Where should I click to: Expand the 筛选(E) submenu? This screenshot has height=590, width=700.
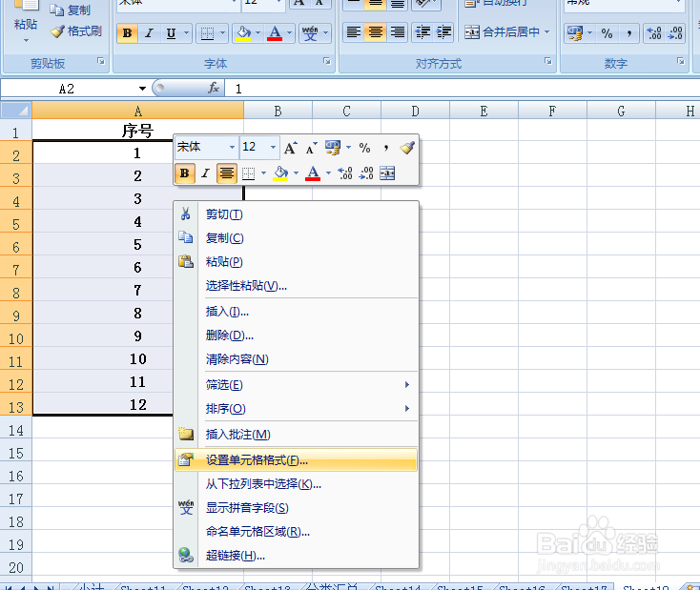[296, 385]
